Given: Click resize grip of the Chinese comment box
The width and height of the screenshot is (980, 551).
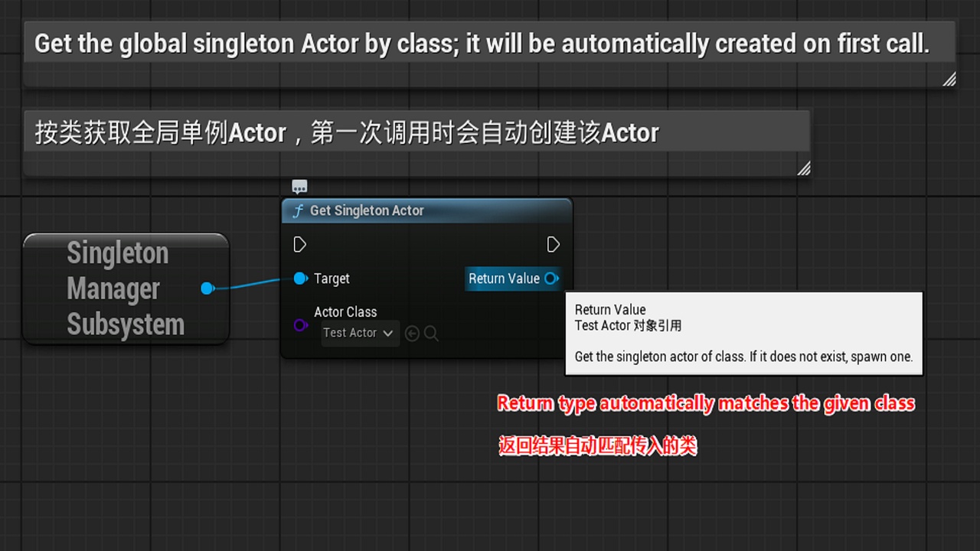Looking at the screenshot, I should click(803, 168).
